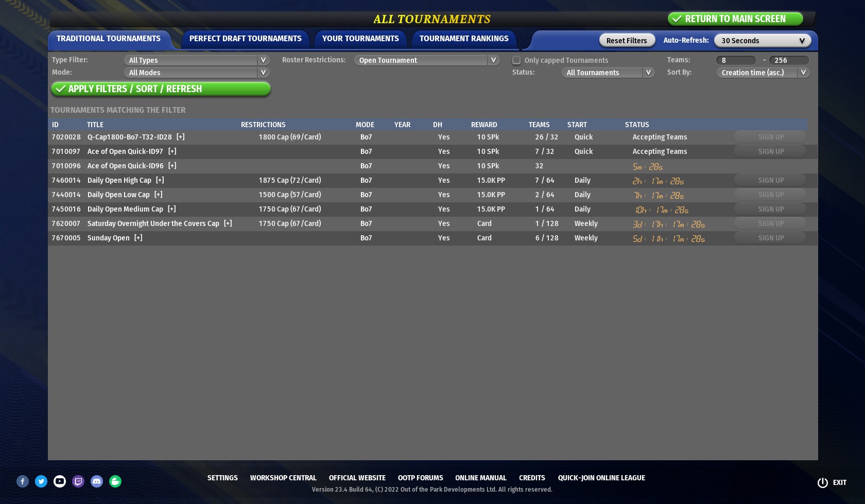865x504 pixels.
Task: Expand the Sort By dropdown
Action: (763, 73)
